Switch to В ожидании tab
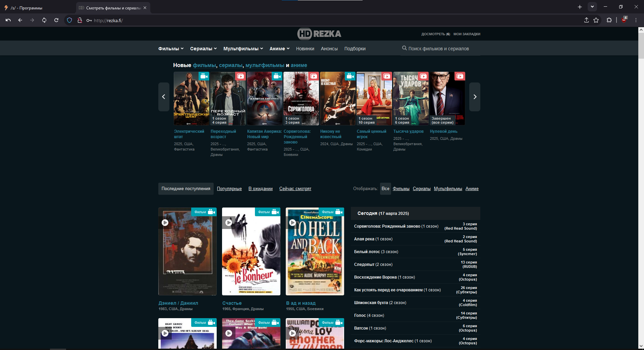The image size is (644, 350). coord(261,189)
